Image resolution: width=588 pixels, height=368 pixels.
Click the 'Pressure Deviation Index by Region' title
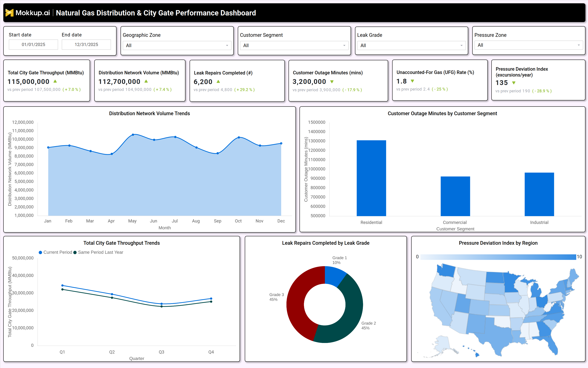[x=498, y=243]
